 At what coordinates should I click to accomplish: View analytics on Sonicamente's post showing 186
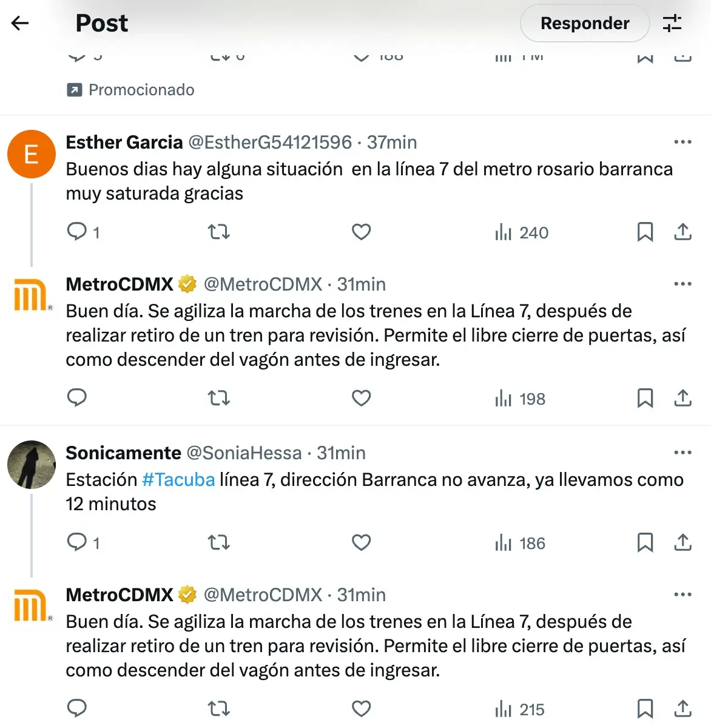[521, 543]
